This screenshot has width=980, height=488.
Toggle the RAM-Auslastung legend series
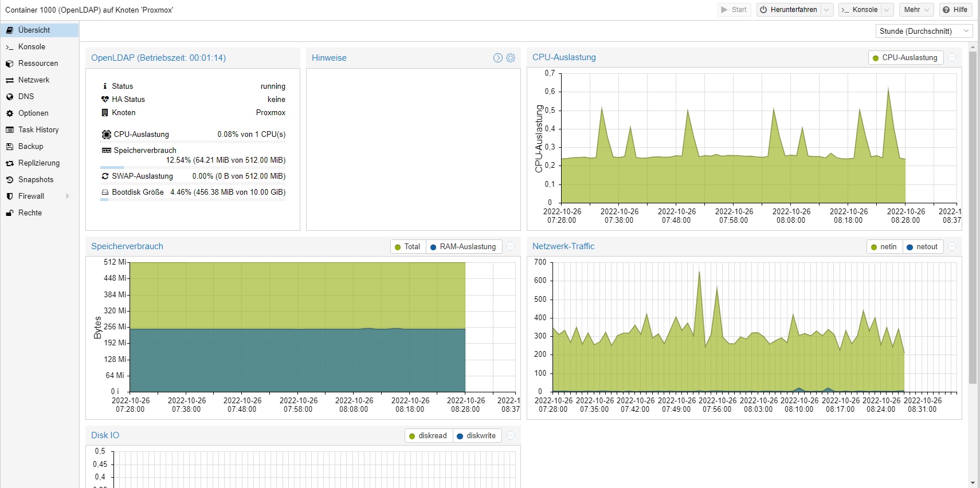pyautogui.click(x=464, y=246)
